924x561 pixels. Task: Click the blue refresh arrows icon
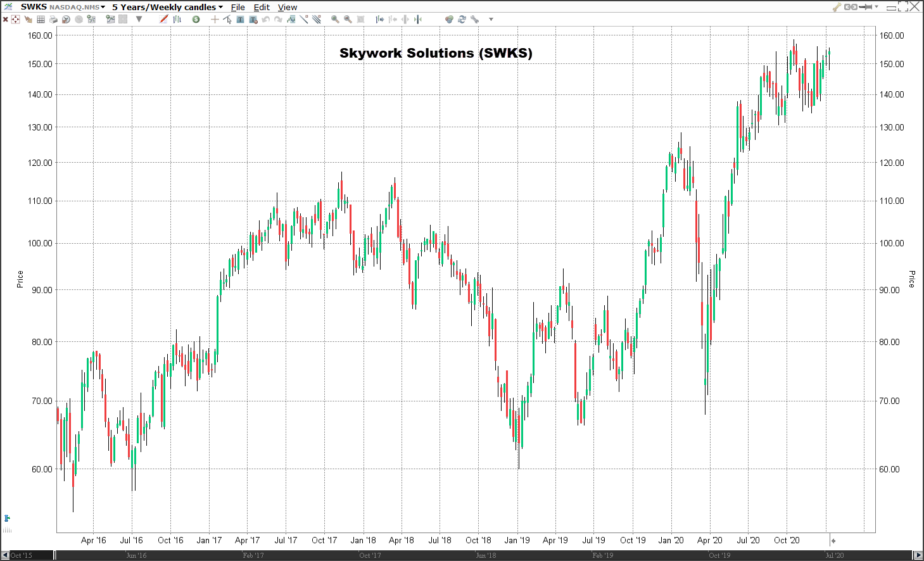pyautogui.click(x=462, y=20)
